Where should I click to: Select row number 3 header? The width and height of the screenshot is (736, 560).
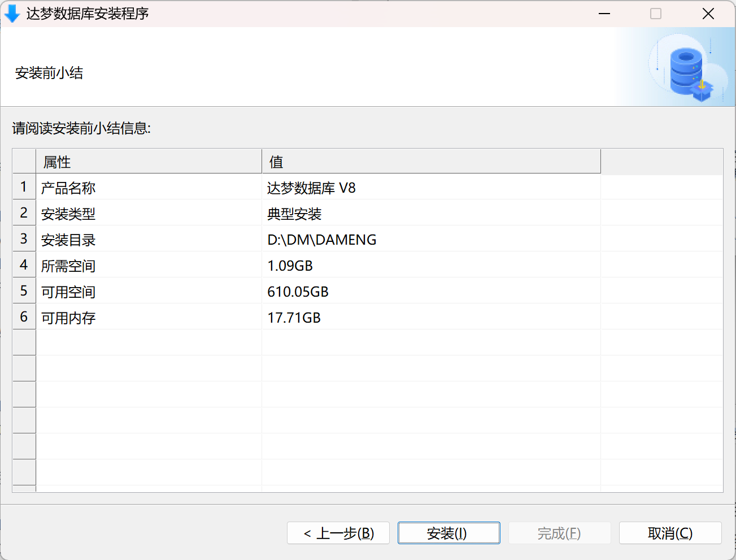24,238
